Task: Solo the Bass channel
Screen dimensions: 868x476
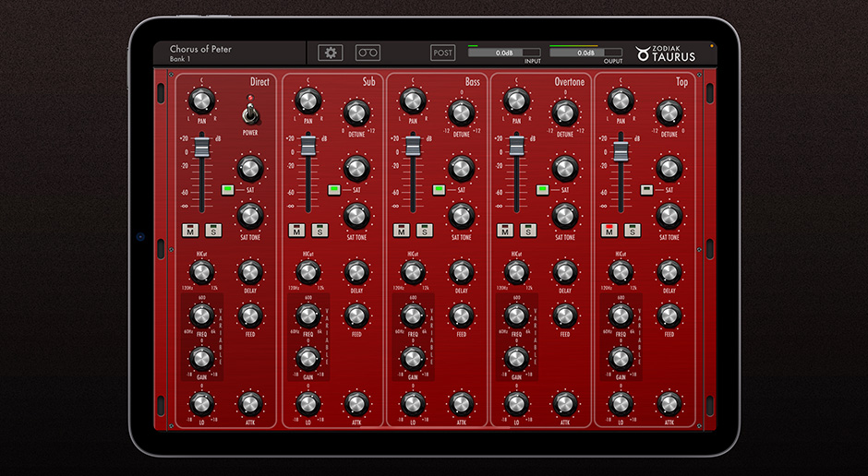Action: pos(423,231)
